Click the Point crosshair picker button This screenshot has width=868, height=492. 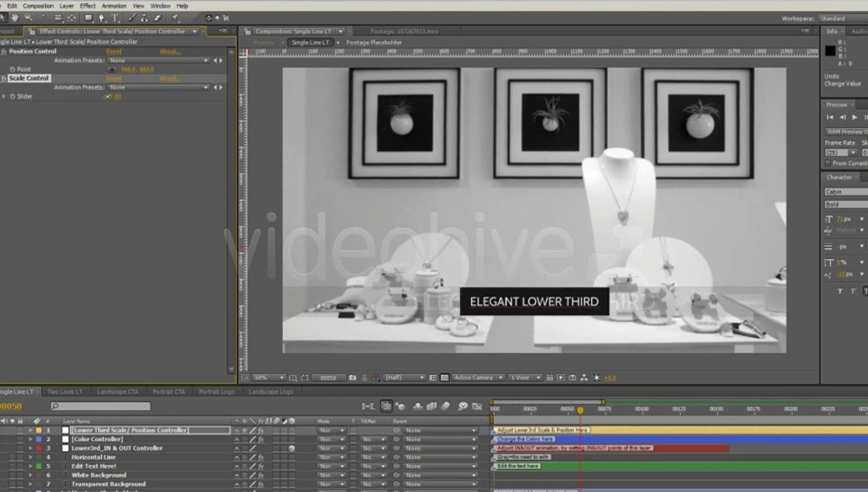point(112,70)
